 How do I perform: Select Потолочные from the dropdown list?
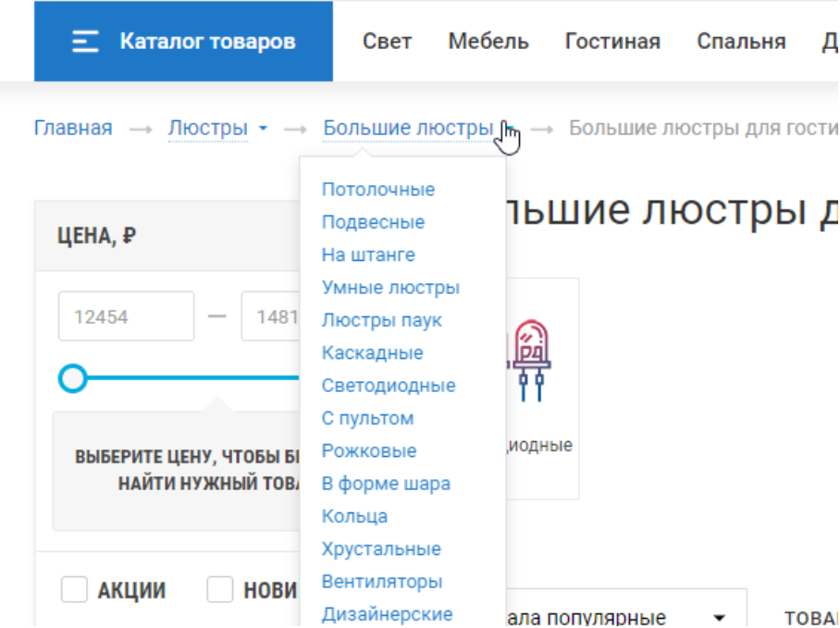(377, 190)
